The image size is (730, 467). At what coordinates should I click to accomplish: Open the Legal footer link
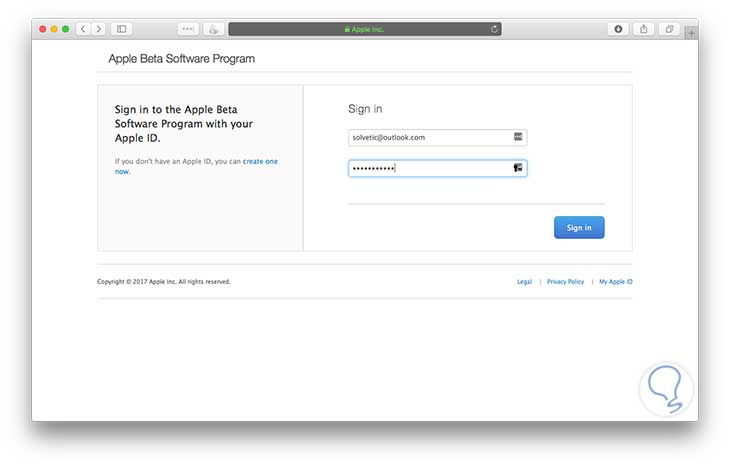(524, 282)
